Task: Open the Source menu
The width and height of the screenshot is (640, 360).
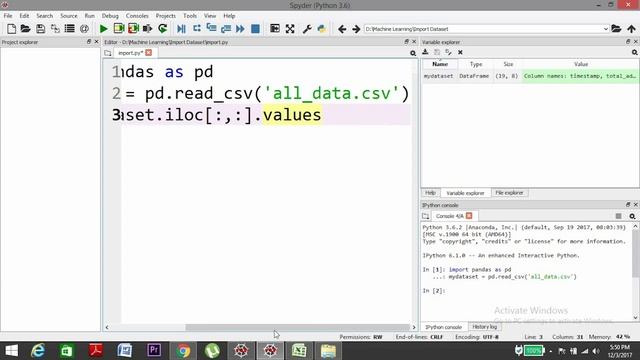Action: coord(69,16)
